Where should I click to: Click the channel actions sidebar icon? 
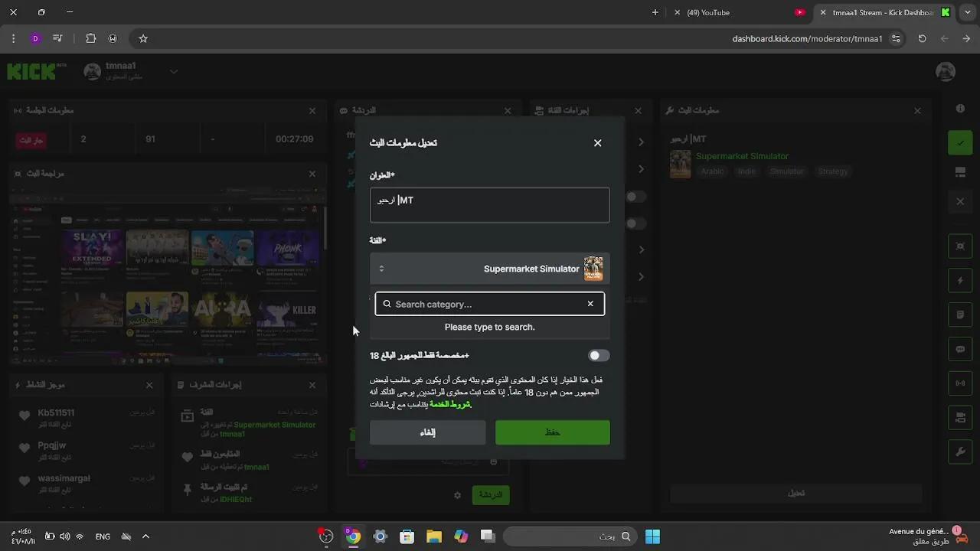coord(960,417)
